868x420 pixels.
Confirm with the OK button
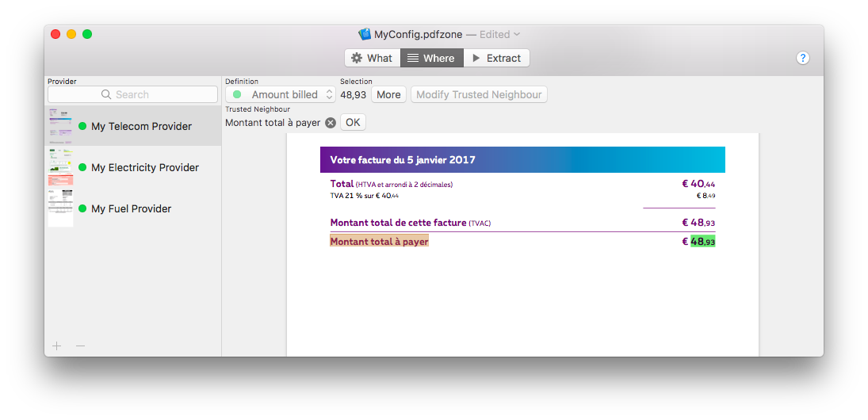(x=353, y=123)
